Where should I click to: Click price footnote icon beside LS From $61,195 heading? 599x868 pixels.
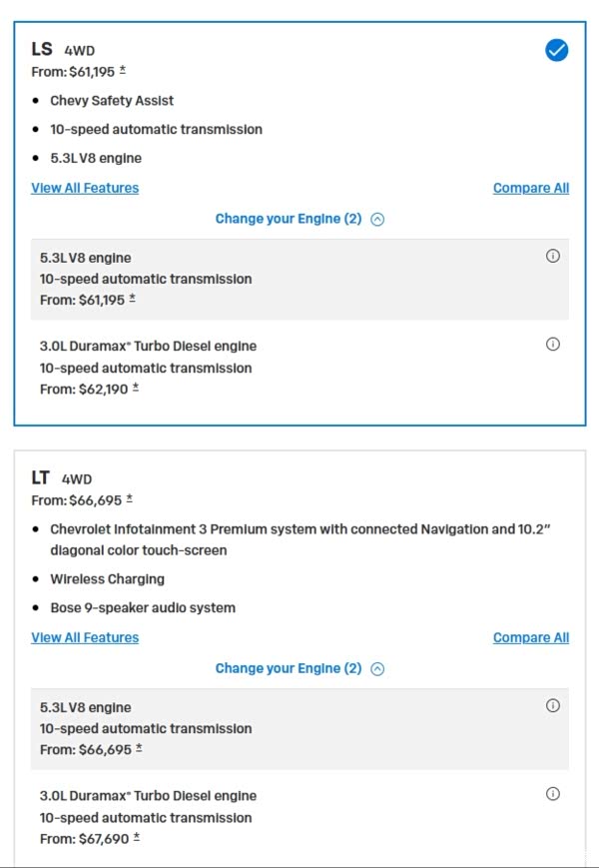[123, 71]
